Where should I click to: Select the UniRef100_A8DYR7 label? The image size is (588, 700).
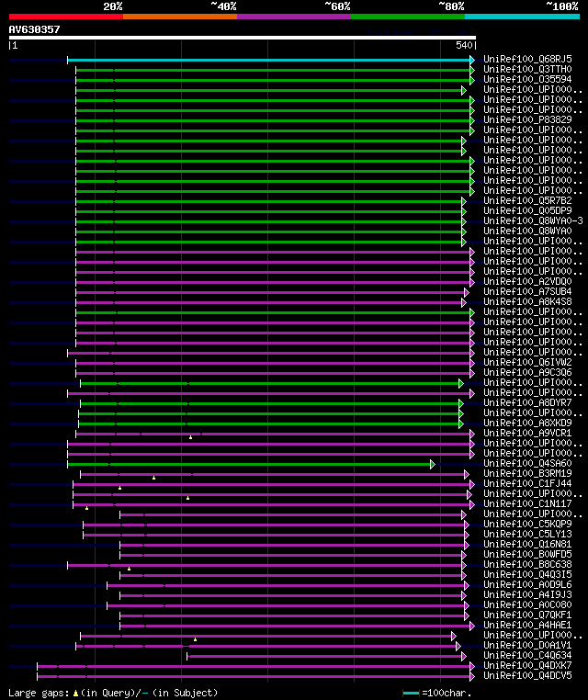click(x=527, y=402)
